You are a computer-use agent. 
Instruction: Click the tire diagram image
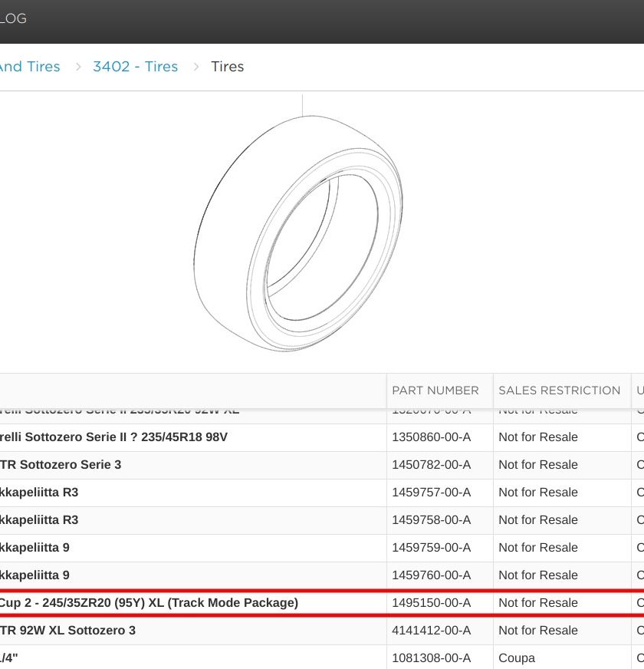click(298, 233)
